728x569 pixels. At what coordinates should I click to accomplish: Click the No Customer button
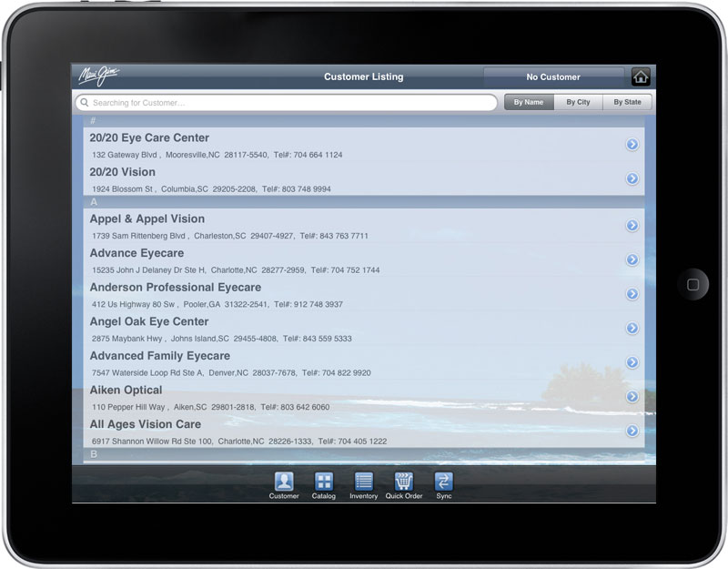click(x=553, y=77)
